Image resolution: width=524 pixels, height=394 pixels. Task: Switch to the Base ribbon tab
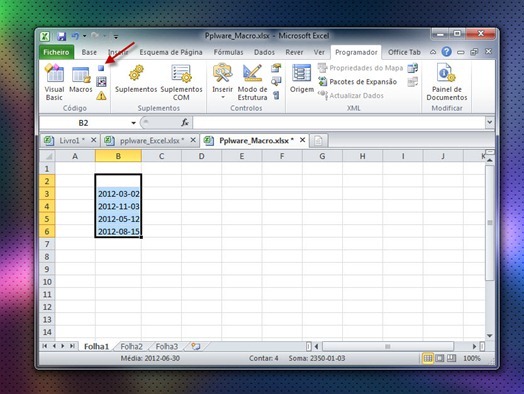click(89, 52)
